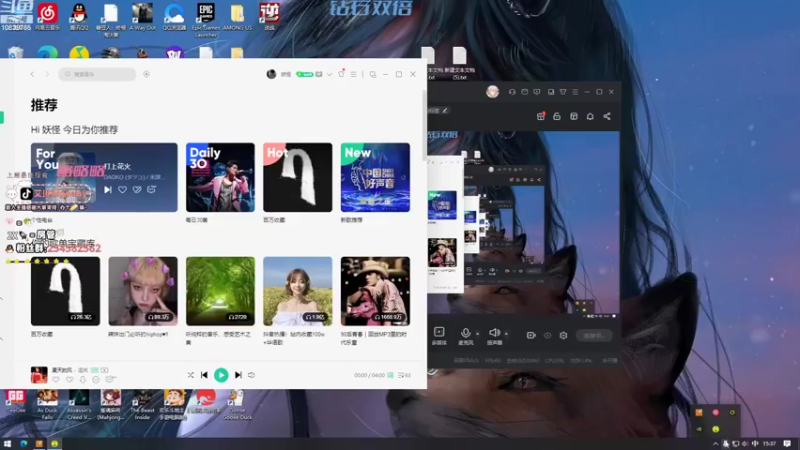The image size is (800, 450).
Task: Skip to the previous track
Action: point(204,375)
